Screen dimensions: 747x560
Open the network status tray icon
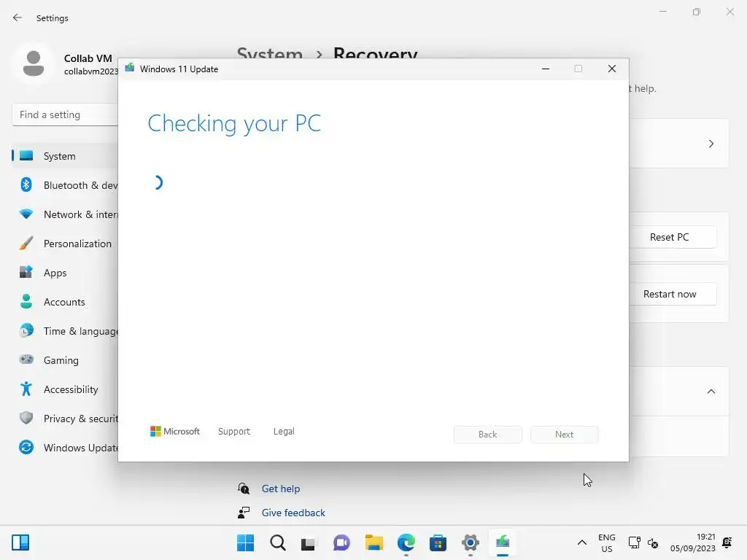[634, 542]
